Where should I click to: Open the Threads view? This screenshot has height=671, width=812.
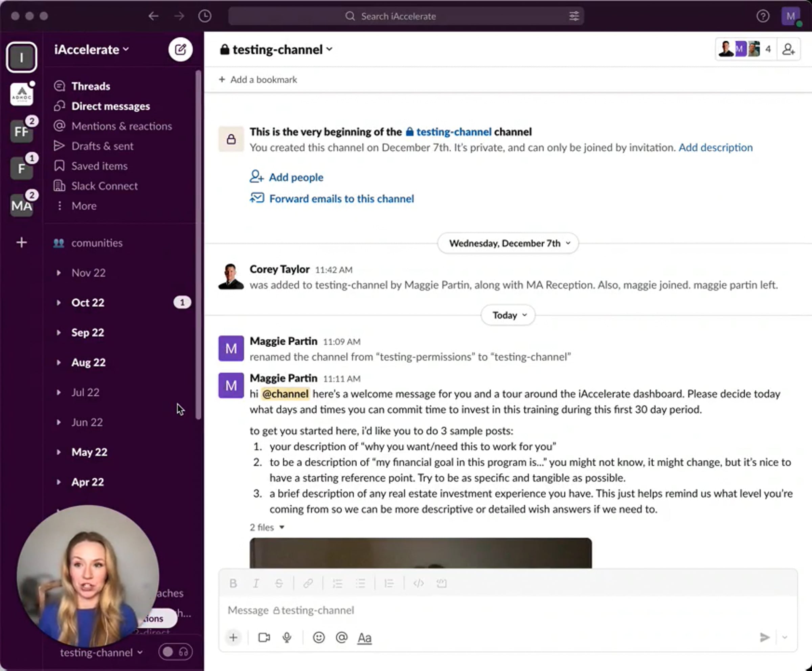[90, 86]
